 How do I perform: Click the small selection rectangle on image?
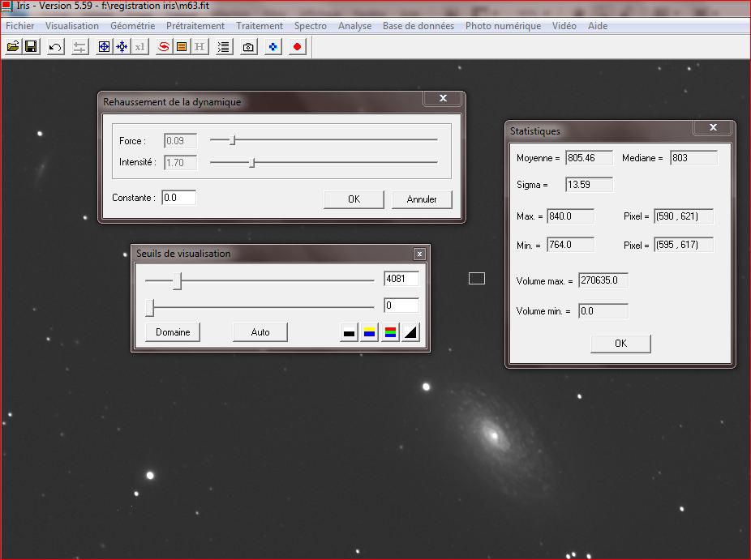pyautogui.click(x=477, y=279)
